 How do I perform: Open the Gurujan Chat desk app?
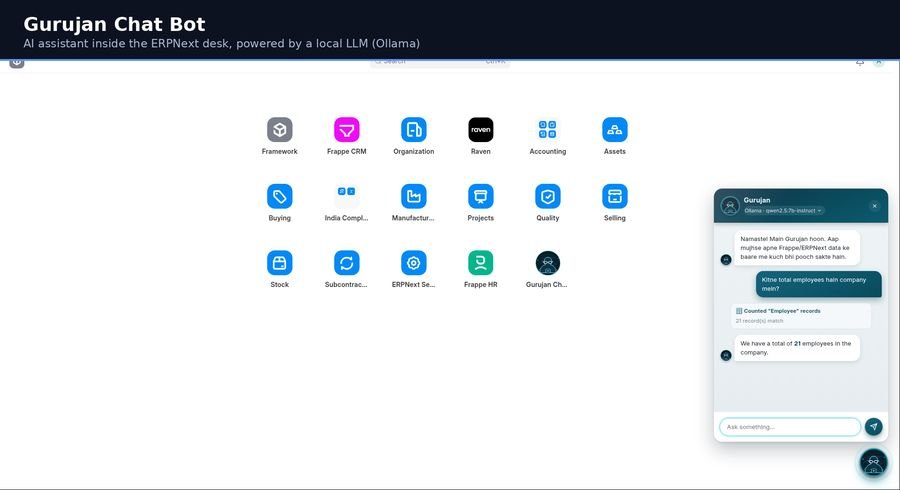coord(548,263)
